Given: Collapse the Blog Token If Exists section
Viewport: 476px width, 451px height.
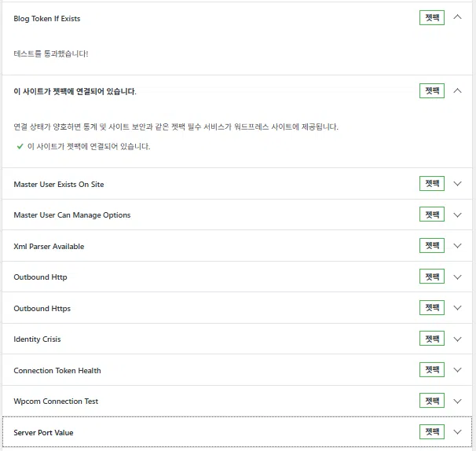Looking at the screenshot, I should point(457,17).
